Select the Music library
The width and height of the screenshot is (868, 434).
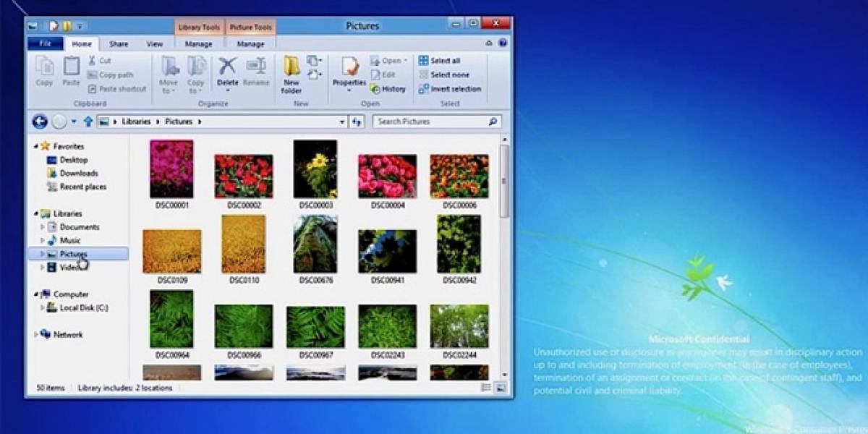tap(64, 240)
